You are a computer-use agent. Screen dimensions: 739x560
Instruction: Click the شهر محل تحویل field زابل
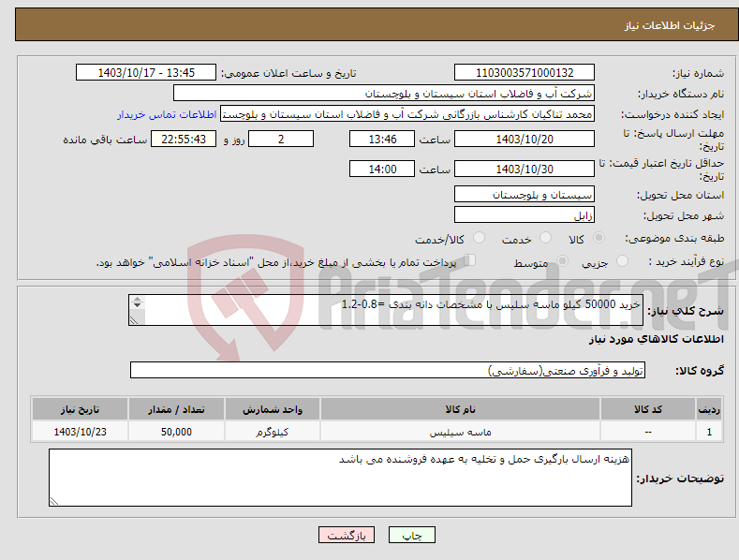(525, 215)
